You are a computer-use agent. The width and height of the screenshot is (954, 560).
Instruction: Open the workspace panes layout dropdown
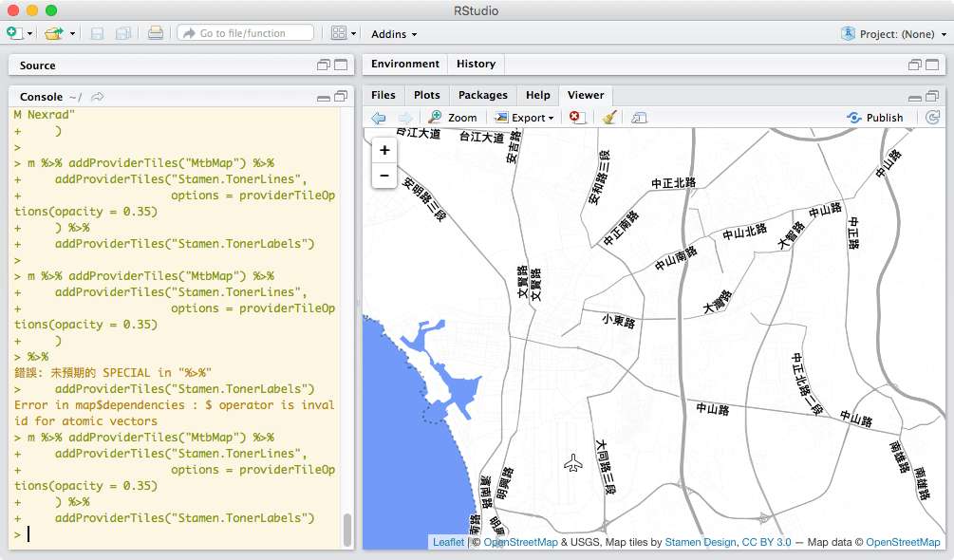[x=344, y=33]
